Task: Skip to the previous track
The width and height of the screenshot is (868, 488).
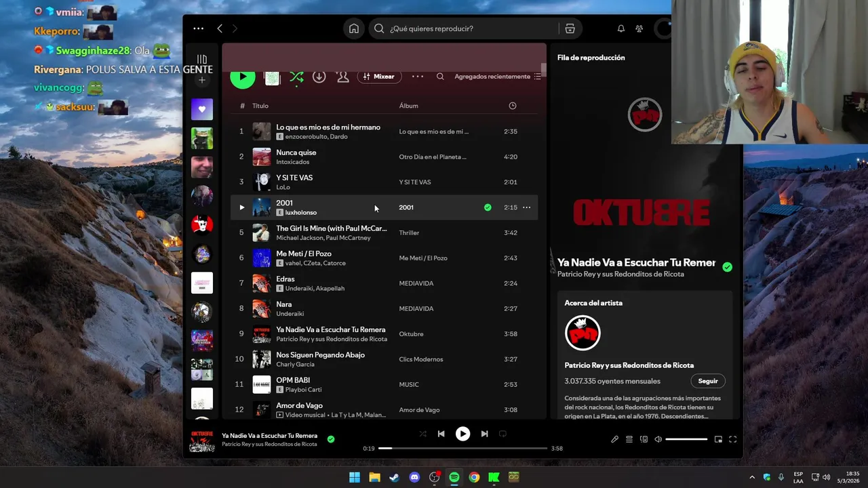Action: coord(441,434)
